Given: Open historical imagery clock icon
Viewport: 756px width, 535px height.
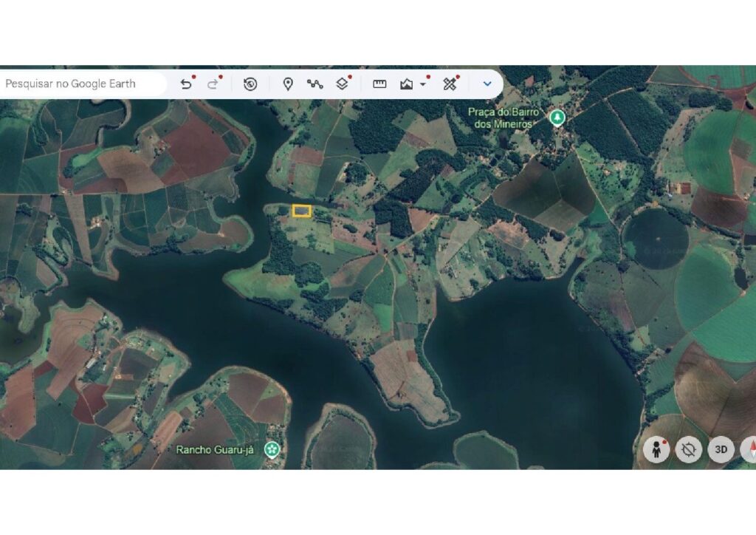Looking at the screenshot, I should pos(250,84).
